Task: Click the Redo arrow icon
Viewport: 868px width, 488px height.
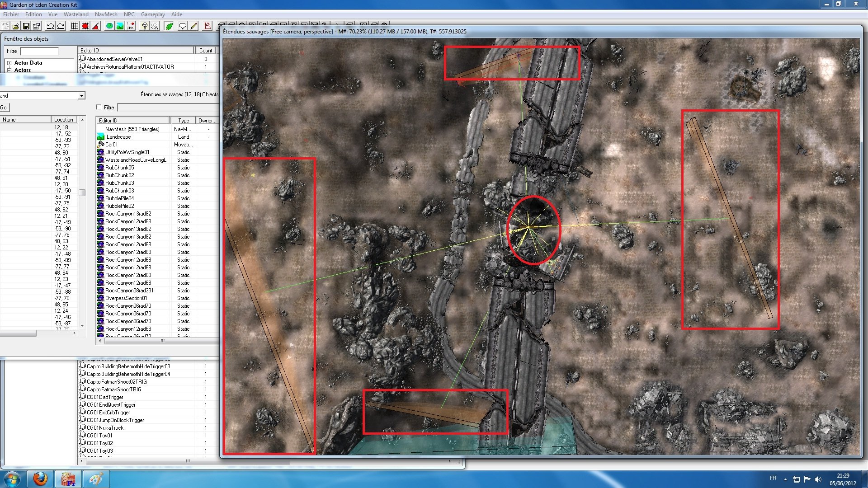Action: tap(61, 26)
